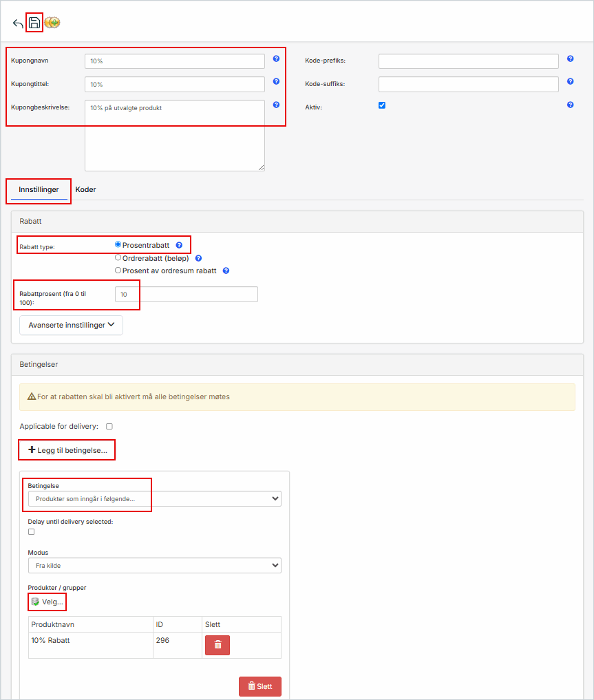
Task: Choose Prosent av ordresum rabatt option
Action: pyautogui.click(x=118, y=271)
